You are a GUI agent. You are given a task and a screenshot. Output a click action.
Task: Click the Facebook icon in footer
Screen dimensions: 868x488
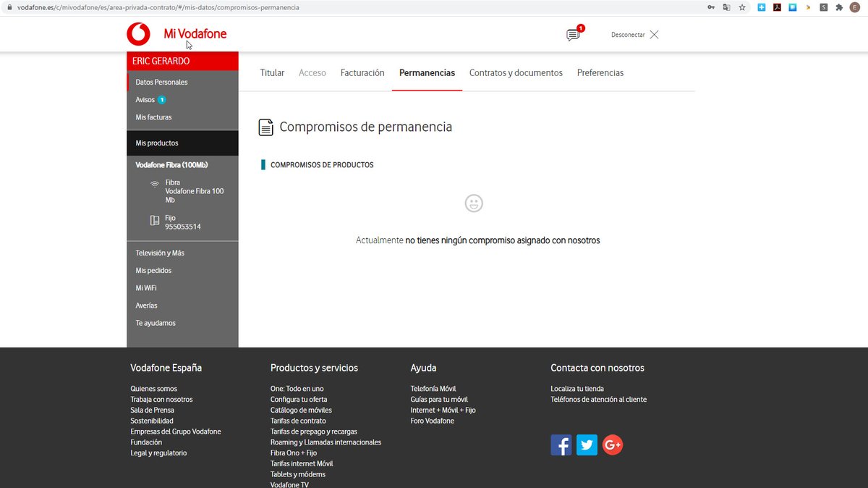561,445
